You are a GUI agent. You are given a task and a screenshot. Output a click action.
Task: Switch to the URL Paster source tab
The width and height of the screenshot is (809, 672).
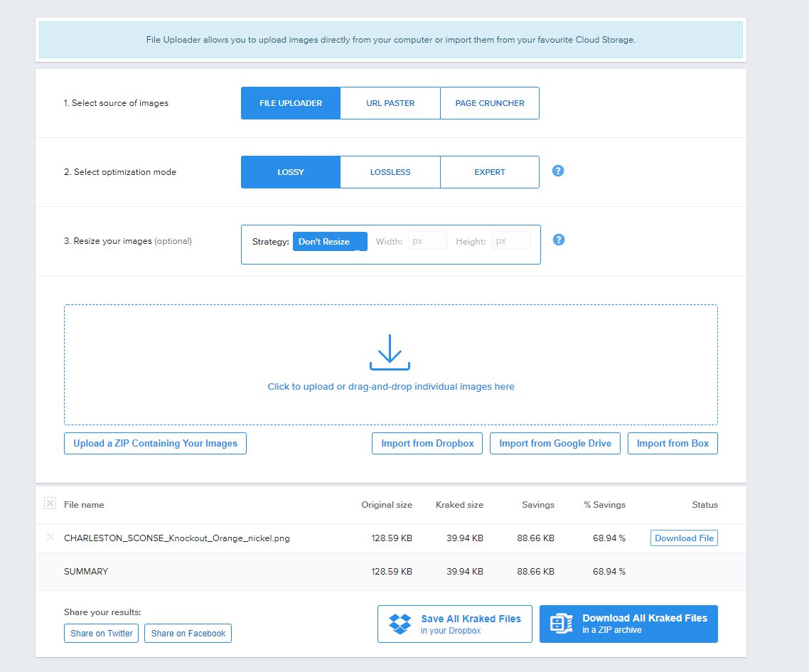coord(390,103)
